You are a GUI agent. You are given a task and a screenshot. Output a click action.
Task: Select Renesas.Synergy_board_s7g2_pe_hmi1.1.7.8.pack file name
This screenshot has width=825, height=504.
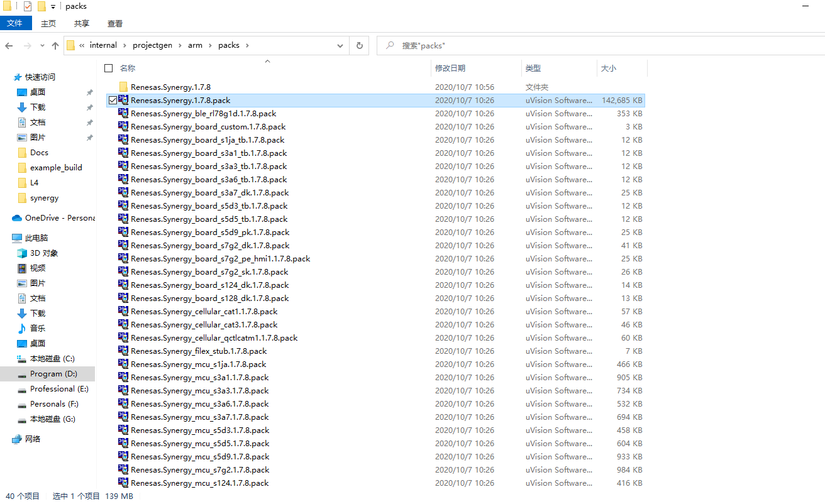pyautogui.click(x=221, y=259)
